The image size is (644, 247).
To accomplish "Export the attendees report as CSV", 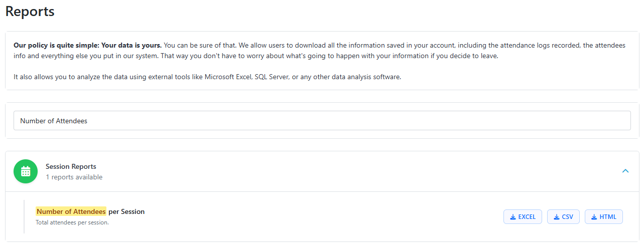I will (563, 217).
